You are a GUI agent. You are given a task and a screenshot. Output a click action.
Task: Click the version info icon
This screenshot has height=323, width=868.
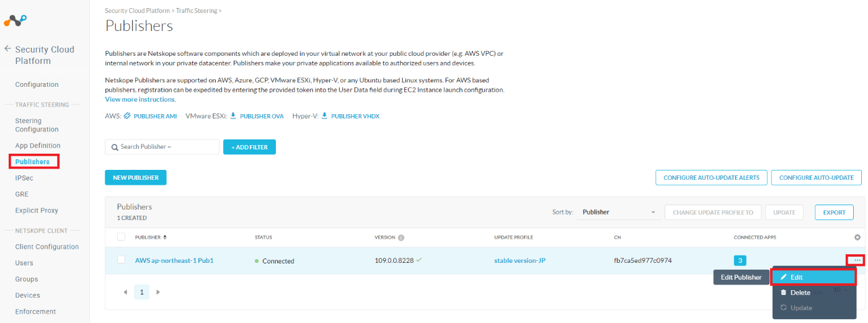coord(401,237)
